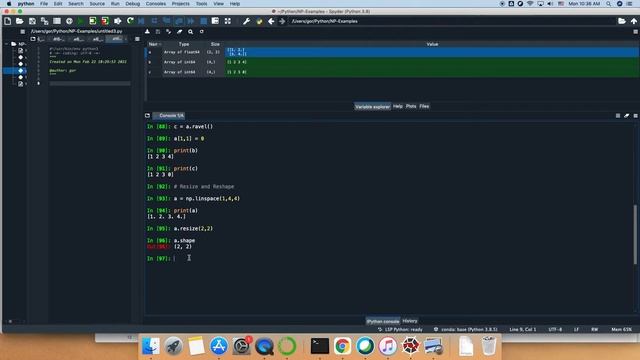Run cell and advance toolbar icon
The image size is (640, 360).
pos(105,21)
